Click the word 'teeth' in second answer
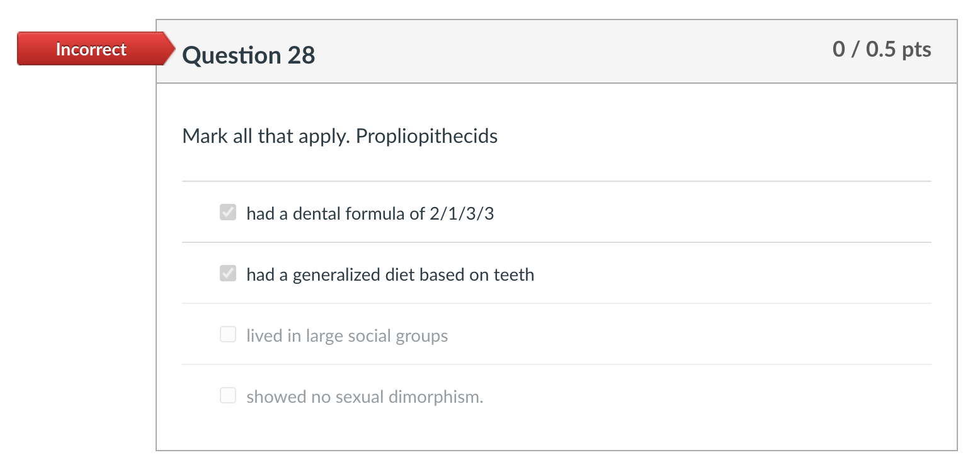This screenshot has width=980, height=472. point(514,275)
